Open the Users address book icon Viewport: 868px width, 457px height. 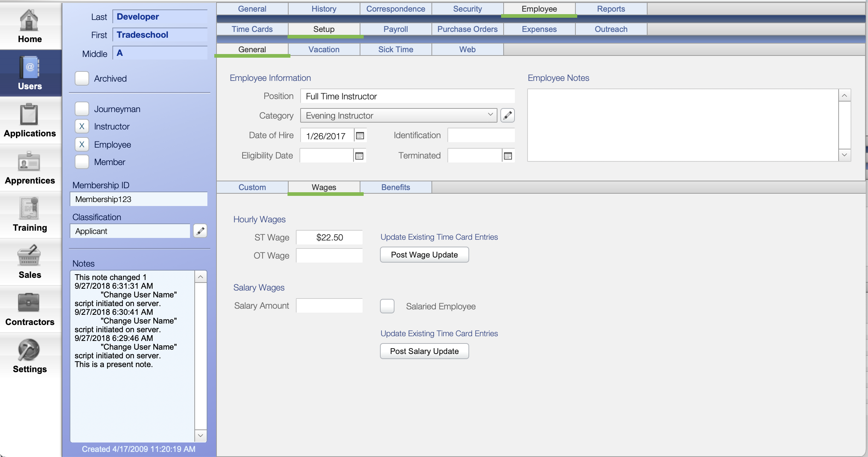[x=29, y=67]
